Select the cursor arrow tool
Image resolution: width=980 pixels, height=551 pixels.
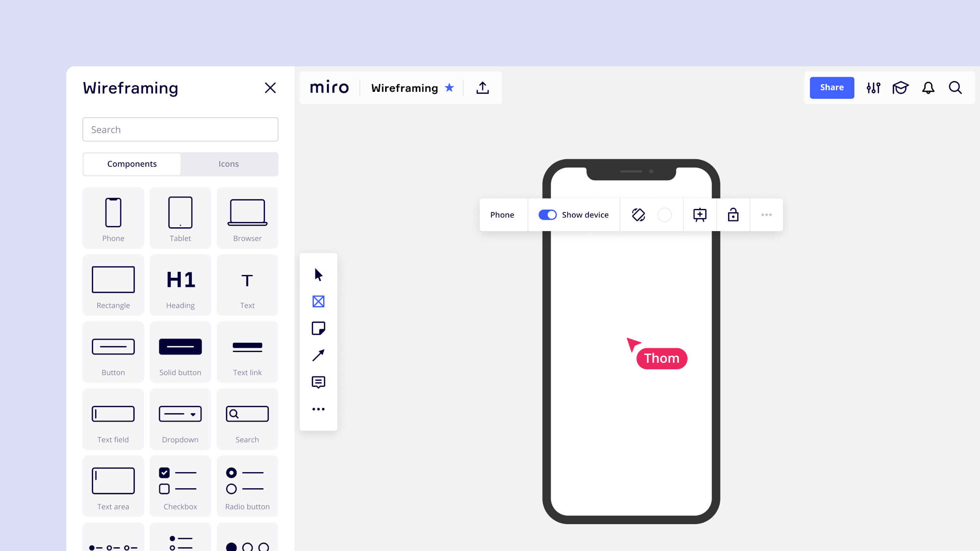point(318,274)
